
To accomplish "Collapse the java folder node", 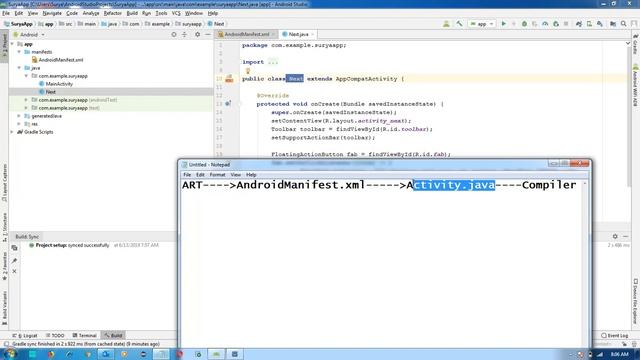I will click(x=19, y=68).
